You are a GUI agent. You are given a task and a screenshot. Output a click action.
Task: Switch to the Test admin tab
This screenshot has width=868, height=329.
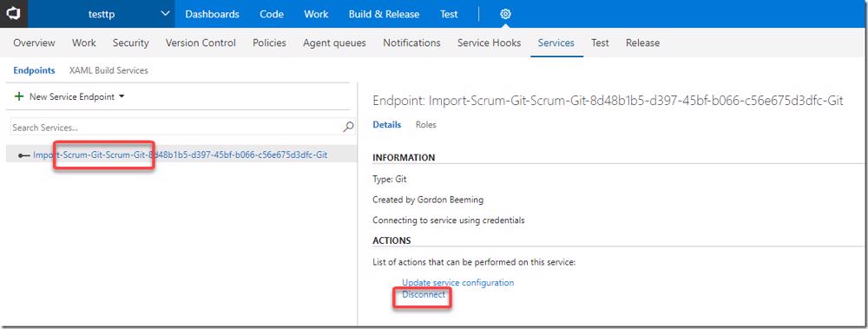pos(600,43)
